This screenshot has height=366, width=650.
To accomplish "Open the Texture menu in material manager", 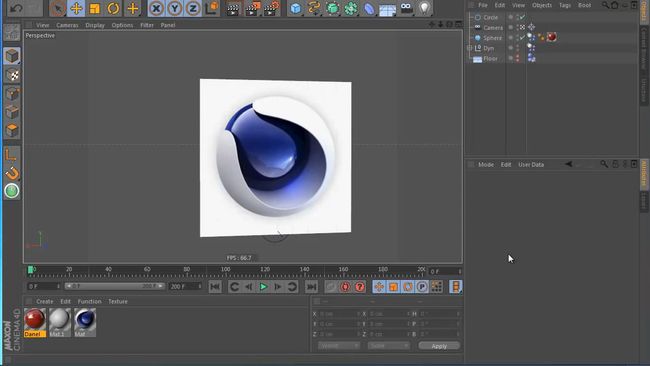I will coord(118,301).
